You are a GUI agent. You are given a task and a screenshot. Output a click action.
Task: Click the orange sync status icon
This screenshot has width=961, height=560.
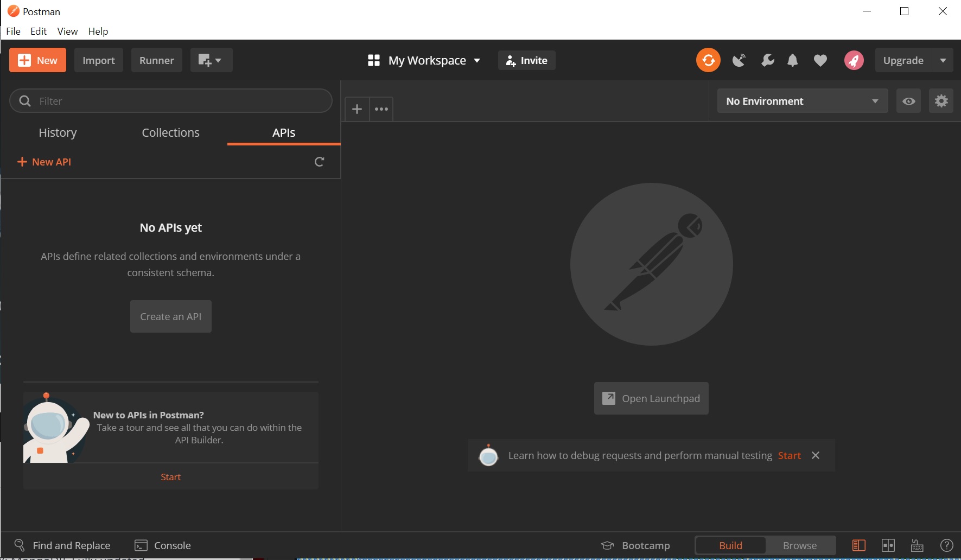pyautogui.click(x=708, y=60)
